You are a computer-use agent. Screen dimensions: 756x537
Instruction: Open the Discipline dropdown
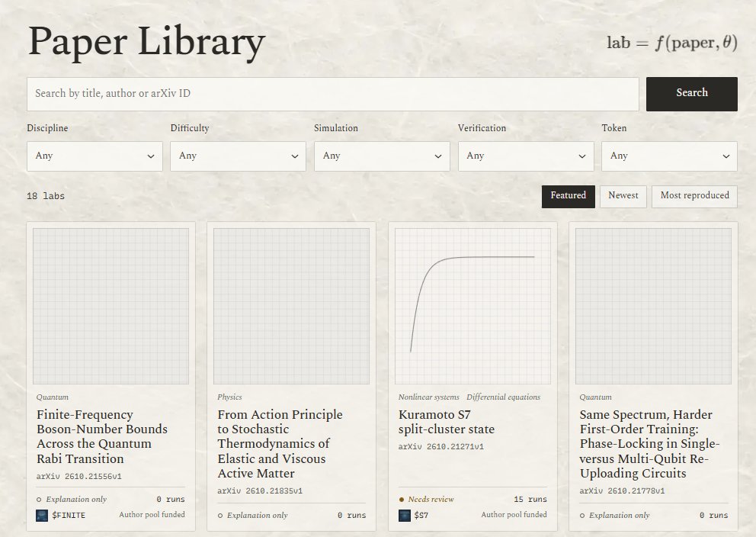click(x=94, y=156)
